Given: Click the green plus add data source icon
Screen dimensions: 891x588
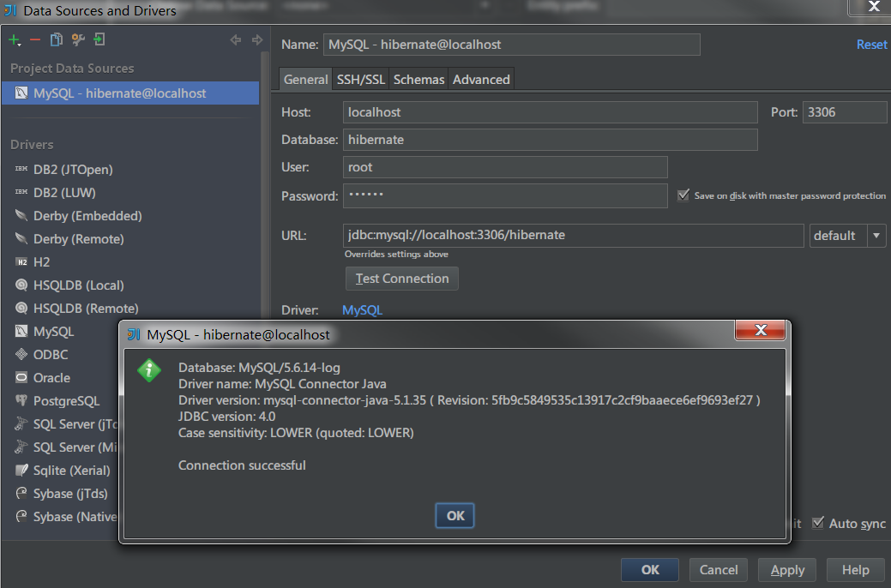Looking at the screenshot, I should (15, 39).
